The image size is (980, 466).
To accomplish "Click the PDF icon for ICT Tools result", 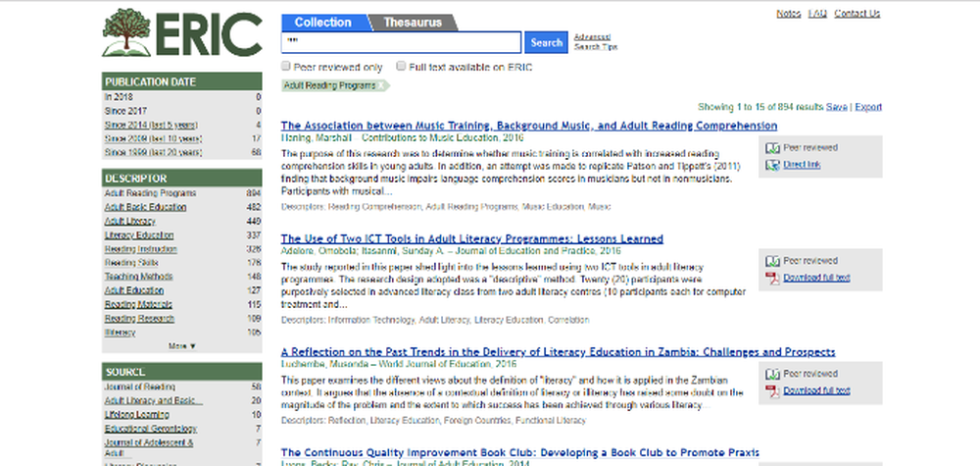I will coord(772,278).
